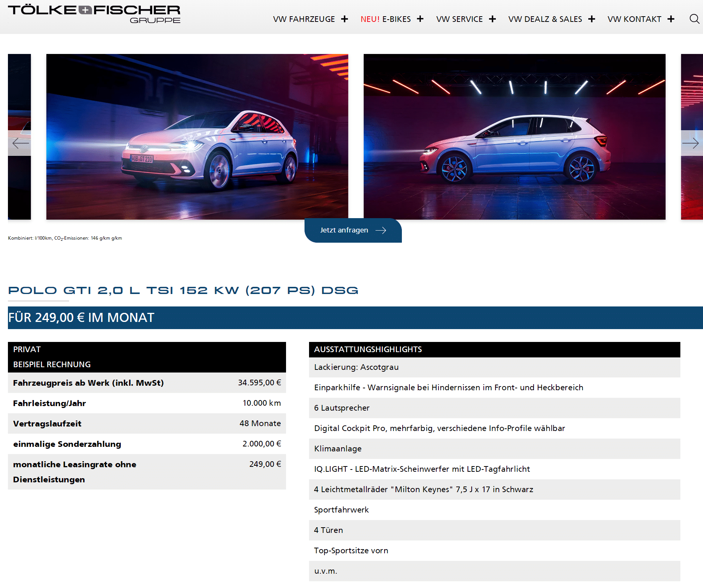
Task: Select the Fahrzeugpreis ab Werk row label
Action: (88, 383)
